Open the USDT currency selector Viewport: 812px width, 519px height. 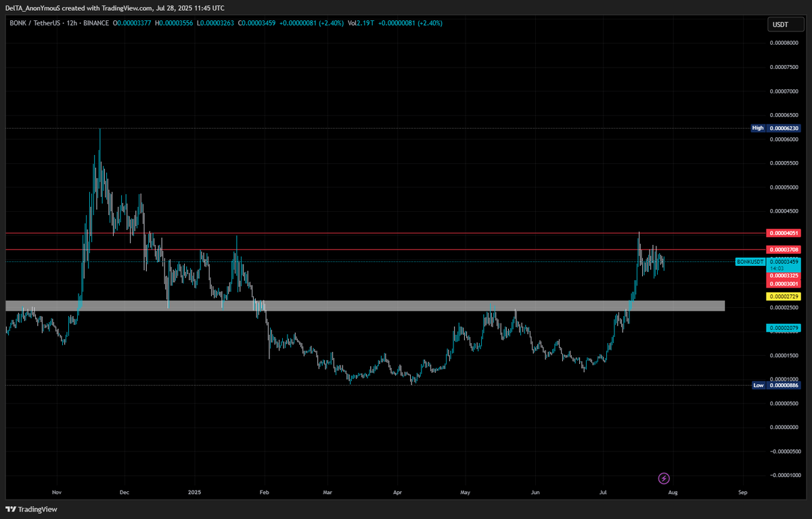[785, 25]
